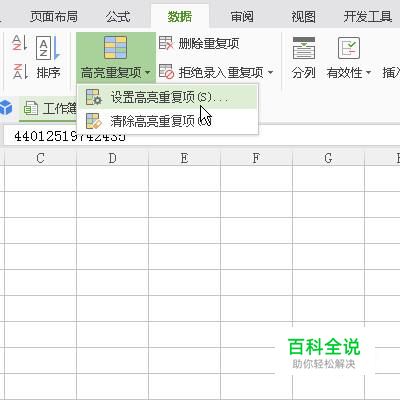Click the 分列 text-to-columns icon
The width and height of the screenshot is (400, 400).
(304, 48)
